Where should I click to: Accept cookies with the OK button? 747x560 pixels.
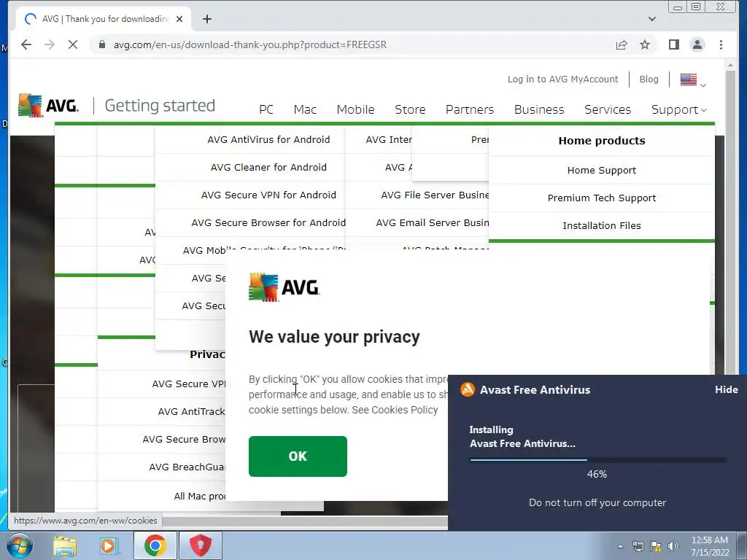click(x=298, y=456)
